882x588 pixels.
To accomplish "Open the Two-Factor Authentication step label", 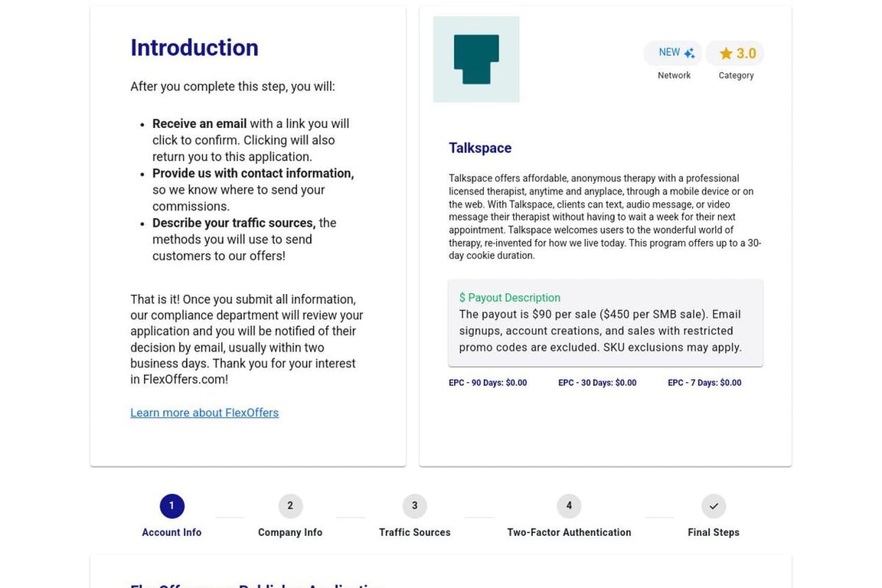I will [569, 532].
